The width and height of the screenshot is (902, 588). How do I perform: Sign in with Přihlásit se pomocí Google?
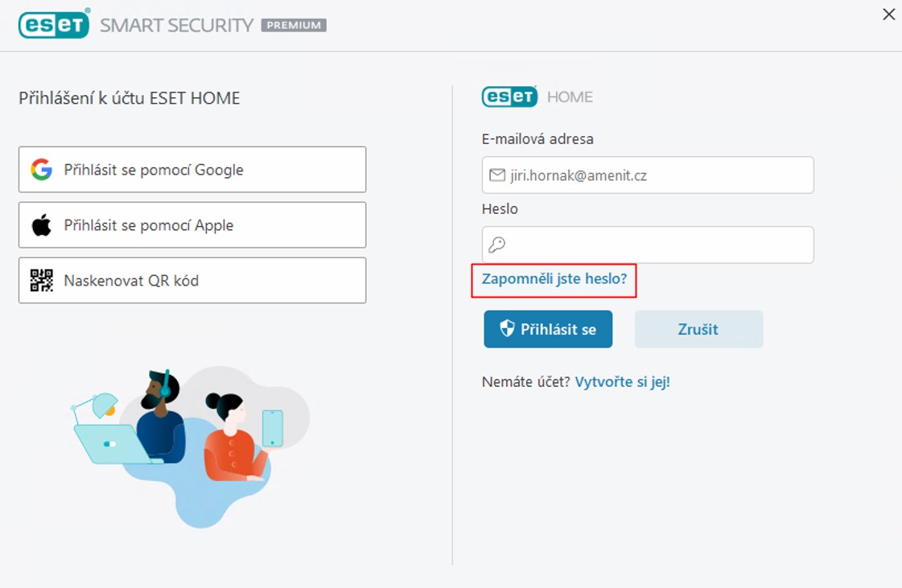[x=192, y=169]
